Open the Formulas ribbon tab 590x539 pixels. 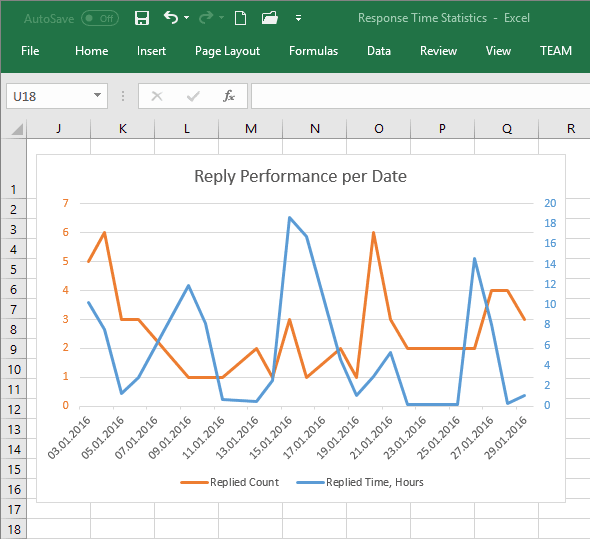tap(313, 51)
